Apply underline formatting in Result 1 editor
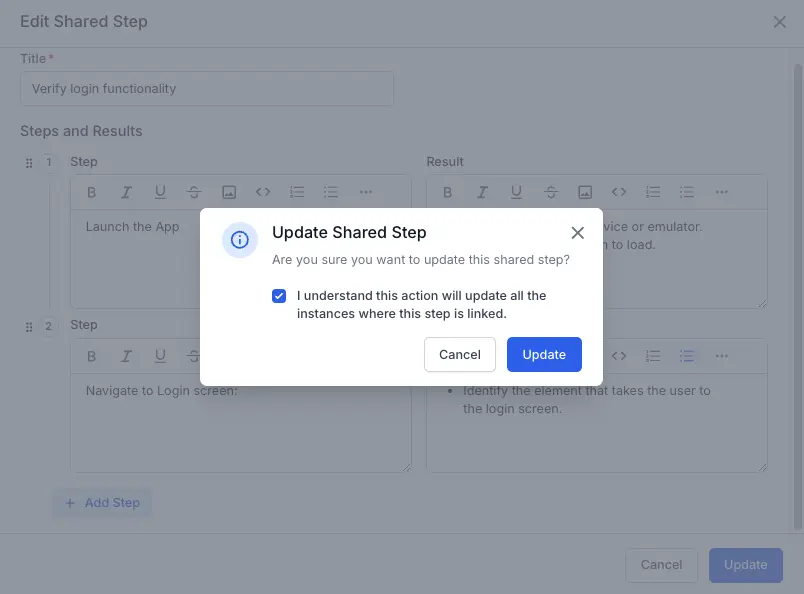804x594 pixels. coord(517,192)
